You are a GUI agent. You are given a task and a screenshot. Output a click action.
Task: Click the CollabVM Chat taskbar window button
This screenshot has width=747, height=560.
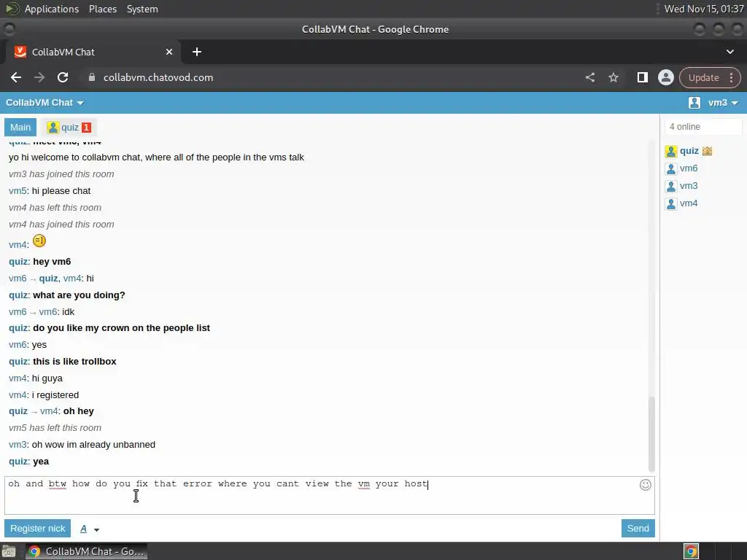click(x=86, y=551)
